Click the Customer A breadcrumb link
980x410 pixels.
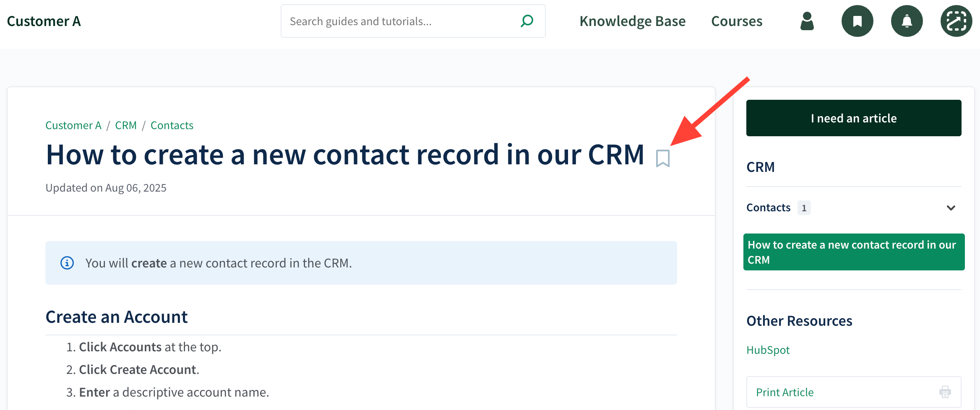(73, 125)
